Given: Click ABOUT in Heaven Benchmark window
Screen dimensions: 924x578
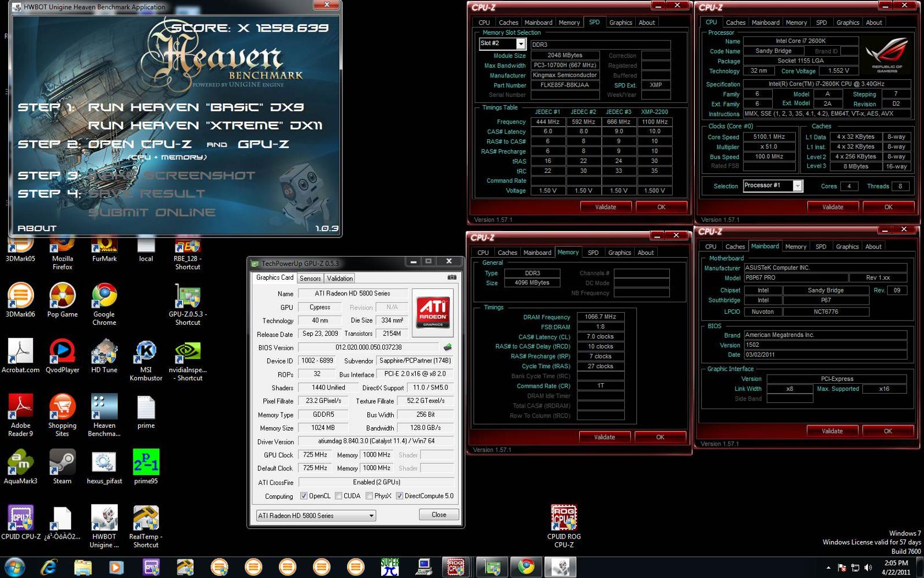Looking at the screenshot, I should 37,228.
